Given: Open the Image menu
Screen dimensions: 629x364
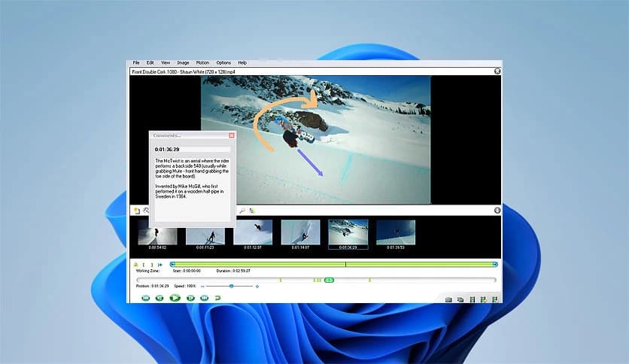Looking at the screenshot, I should pyautogui.click(x=183, y=63).
